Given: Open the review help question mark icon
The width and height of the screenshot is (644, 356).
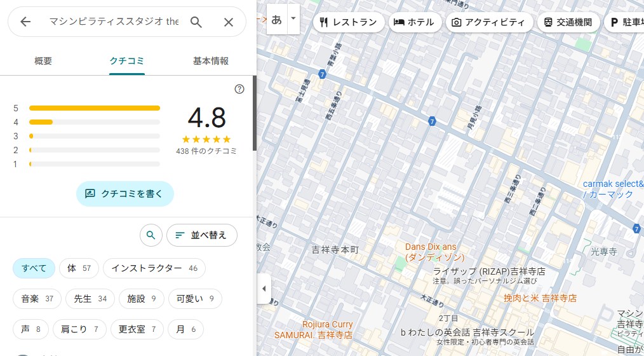Looking at the screenshot, I should [239, 89].
